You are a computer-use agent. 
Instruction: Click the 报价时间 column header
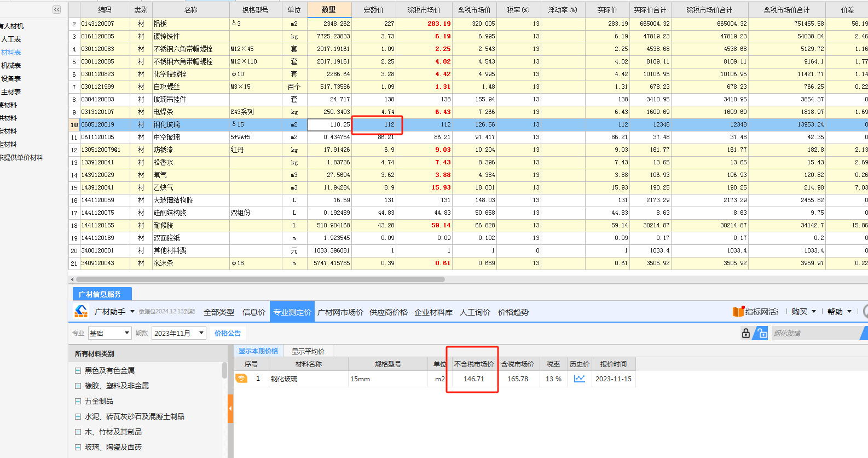pyautogui.click(x=614, y=364)
